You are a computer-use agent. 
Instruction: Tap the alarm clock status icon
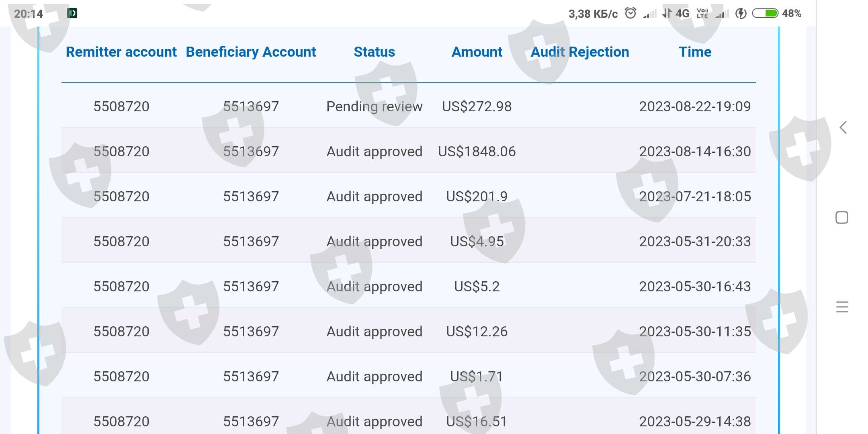[630, 14]
